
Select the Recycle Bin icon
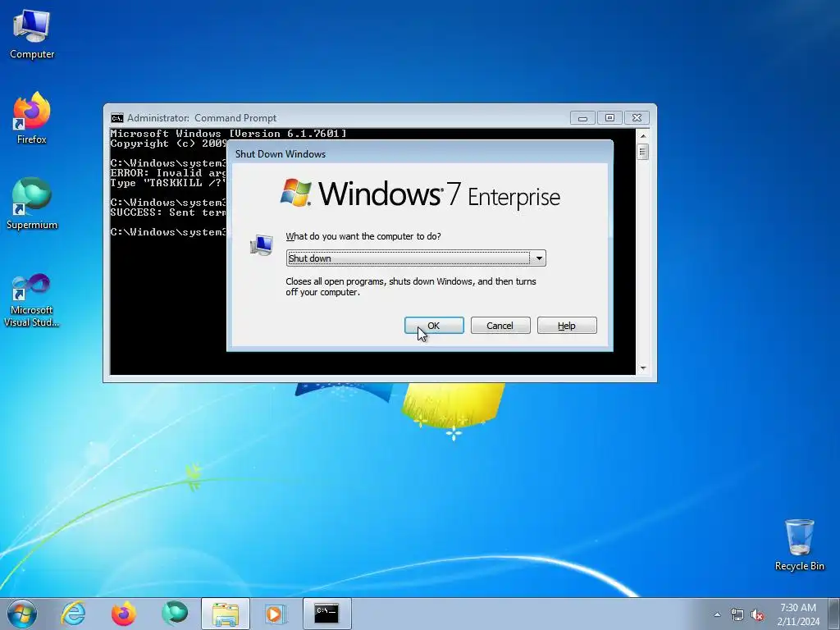coord(799,545)
